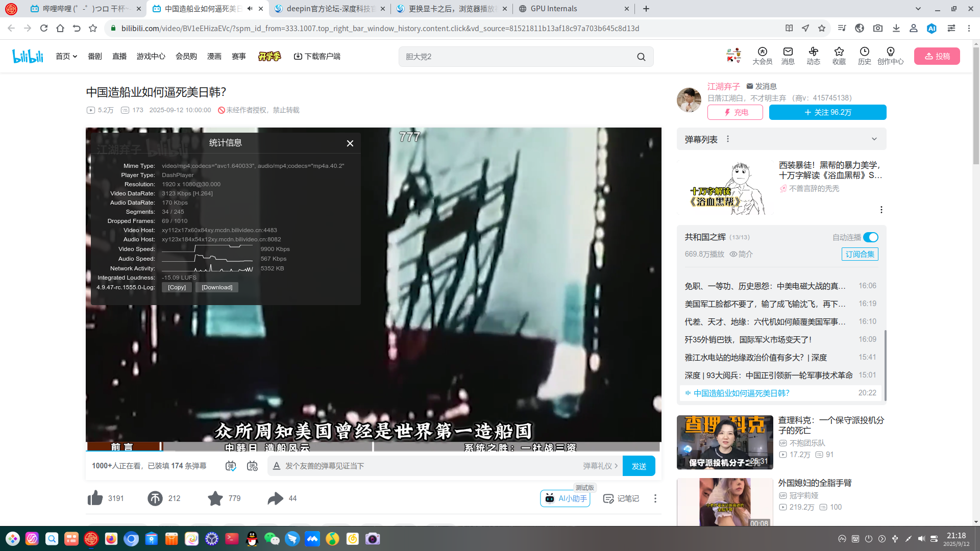
Task: Favorite the video with star icon
Action: (215, 498)
